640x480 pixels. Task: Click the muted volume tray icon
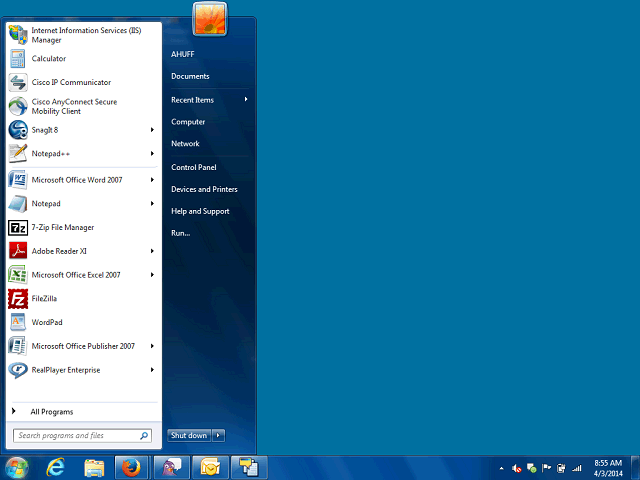pos(517,468)
